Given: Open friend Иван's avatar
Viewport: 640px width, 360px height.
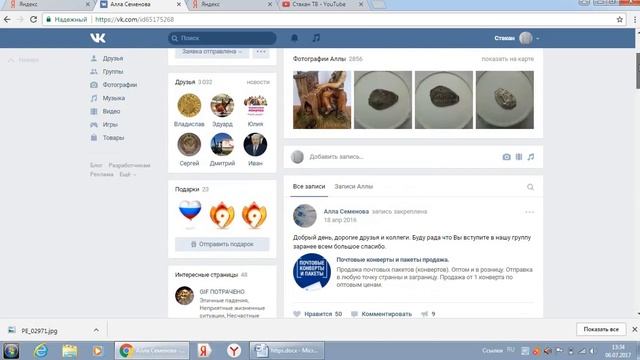Looking at the screenshot, I should coord(255,144).
